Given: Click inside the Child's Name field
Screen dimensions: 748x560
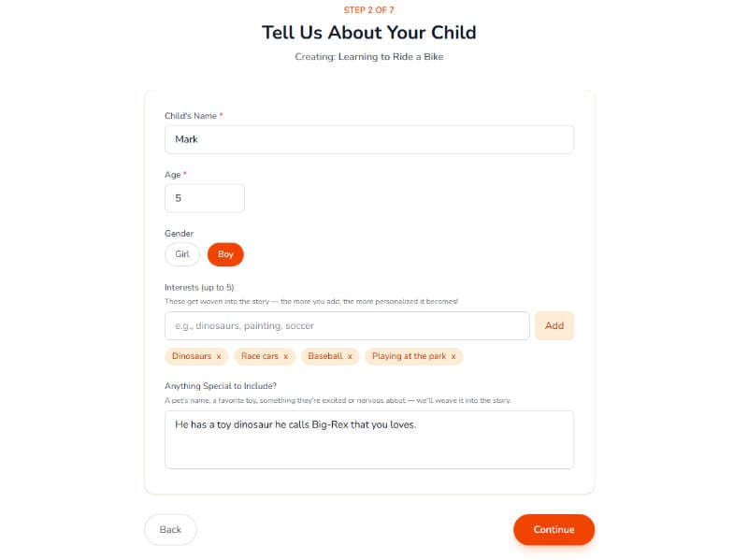Looking at the screenshot, I should point(368,138).
